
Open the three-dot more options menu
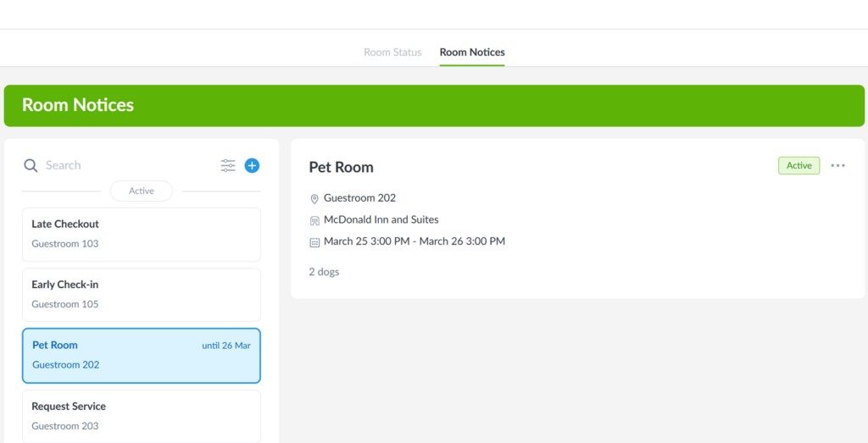point(837,166)
